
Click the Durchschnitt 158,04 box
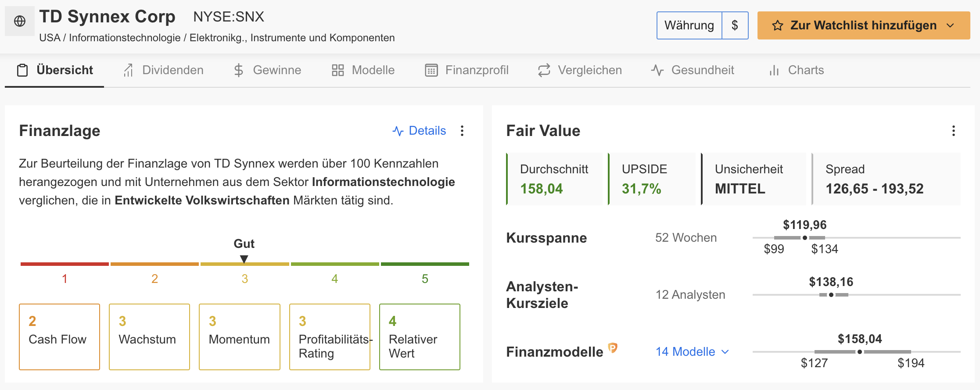tap(555, 179)
